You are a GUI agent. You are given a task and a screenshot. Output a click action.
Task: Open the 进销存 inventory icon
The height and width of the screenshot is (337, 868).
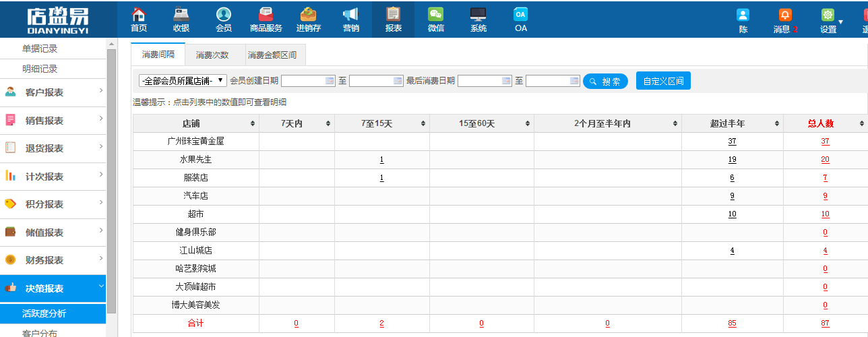point(309,14)
